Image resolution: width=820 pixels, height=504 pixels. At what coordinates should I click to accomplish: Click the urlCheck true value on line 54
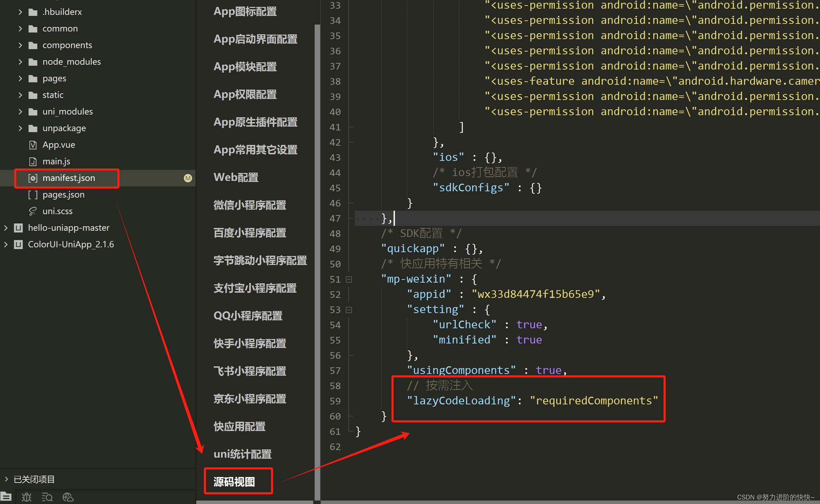(x=529, y=325)
